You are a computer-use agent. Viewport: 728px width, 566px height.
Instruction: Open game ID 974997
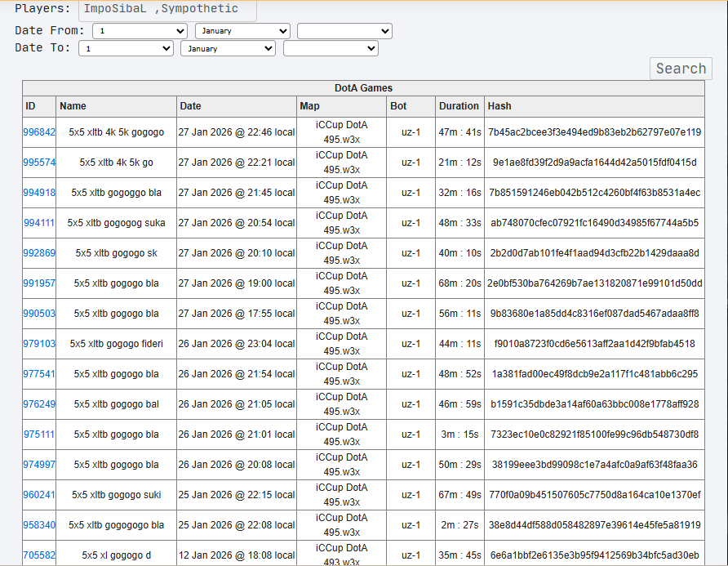click(x=39, y=465)
